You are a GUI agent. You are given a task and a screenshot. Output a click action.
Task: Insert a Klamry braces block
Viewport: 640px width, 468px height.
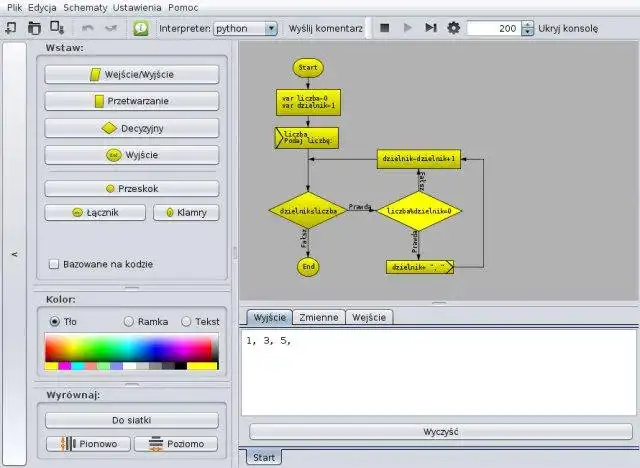[x=186, y=213]
